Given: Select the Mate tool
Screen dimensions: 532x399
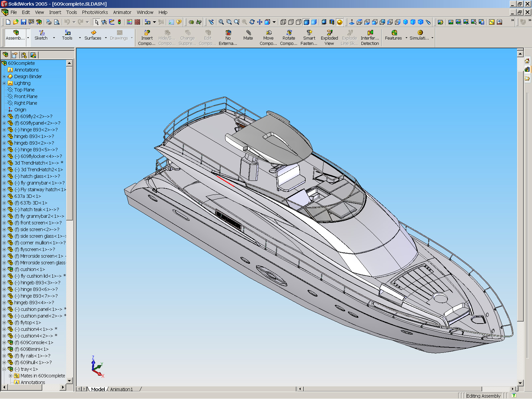Looking at the screenshot, I should tap(248, 36).
